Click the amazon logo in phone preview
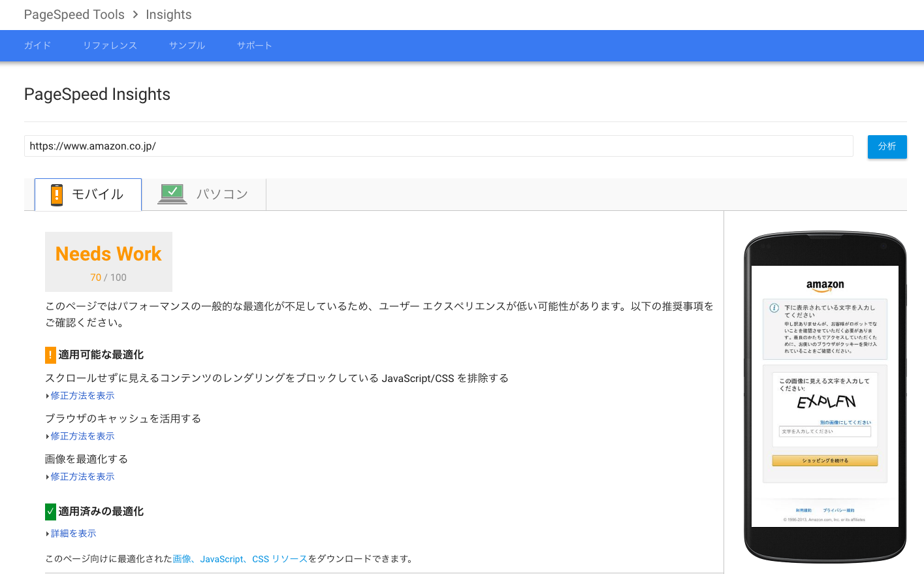Screen dimensions: 924x574 [x=825, y=285]
